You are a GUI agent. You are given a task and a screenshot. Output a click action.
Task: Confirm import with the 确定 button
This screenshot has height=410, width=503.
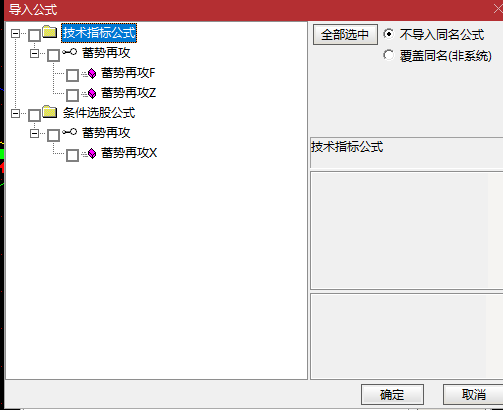[392, 394]
